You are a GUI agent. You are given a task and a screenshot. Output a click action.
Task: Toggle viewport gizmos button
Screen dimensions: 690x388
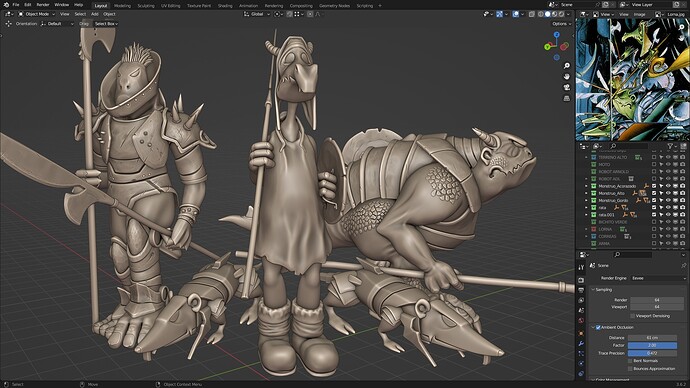[499, 14]
